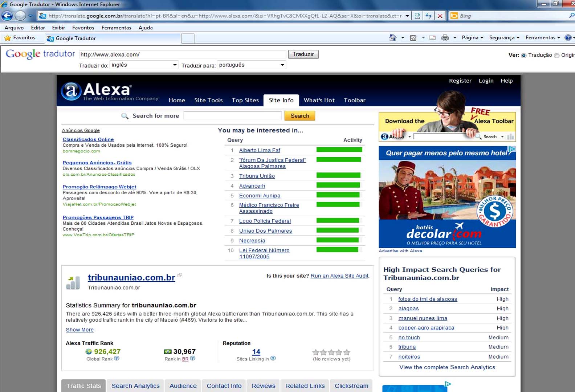This screenshot has height=392, width=575.
Task: Click the AdChoices icon on hotel ad
Action: pyautogui.click(x=512, y=149)
